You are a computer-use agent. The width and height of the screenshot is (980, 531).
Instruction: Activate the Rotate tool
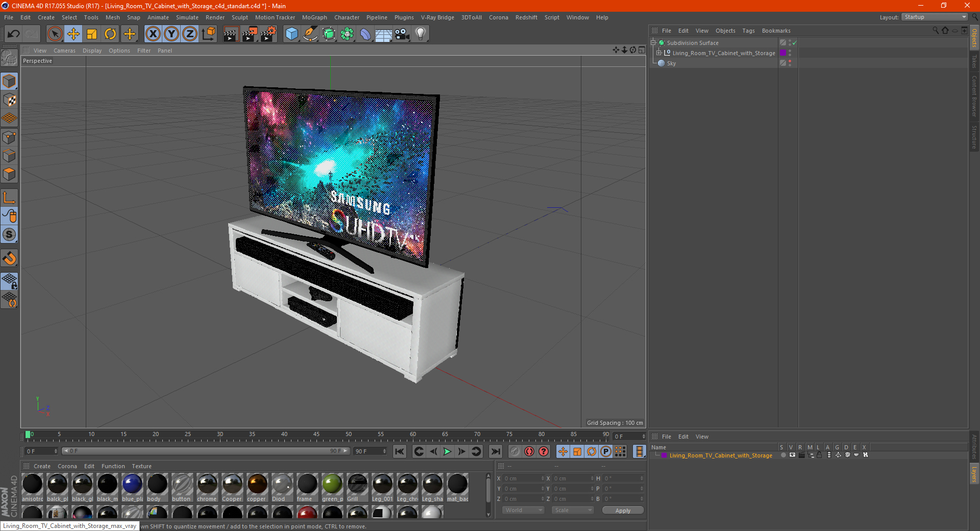point(110,34)
